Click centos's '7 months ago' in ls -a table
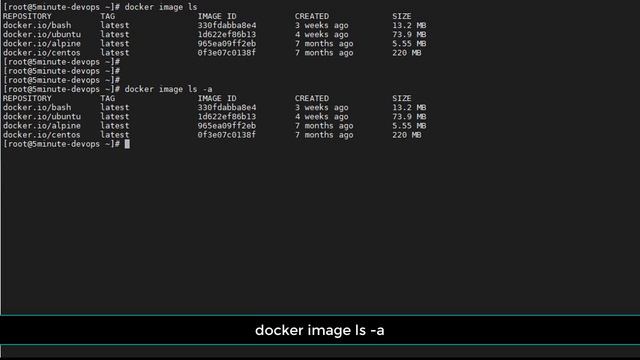Image resolution: width=640 pixels, height=360 pixels. 324,135
